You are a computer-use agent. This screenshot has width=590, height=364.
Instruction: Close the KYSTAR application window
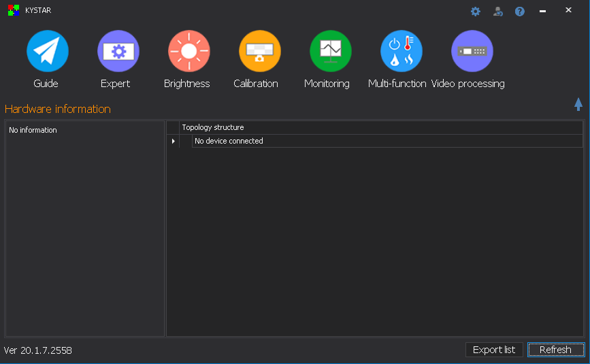point(568,10)
